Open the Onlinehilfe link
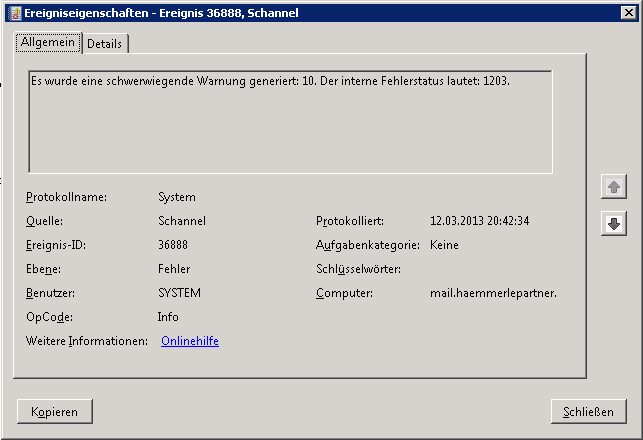The width and height of the screenshot is (643, 440). point(189,341)
